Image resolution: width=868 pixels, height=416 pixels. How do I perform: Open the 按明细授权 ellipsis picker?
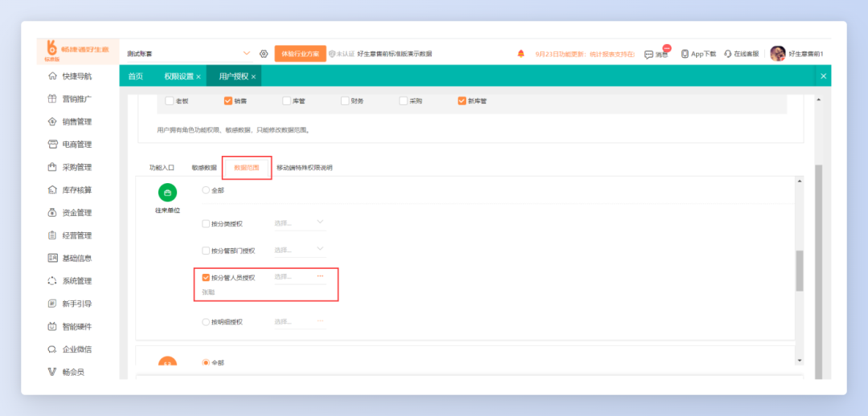click(x=320, y=320)
